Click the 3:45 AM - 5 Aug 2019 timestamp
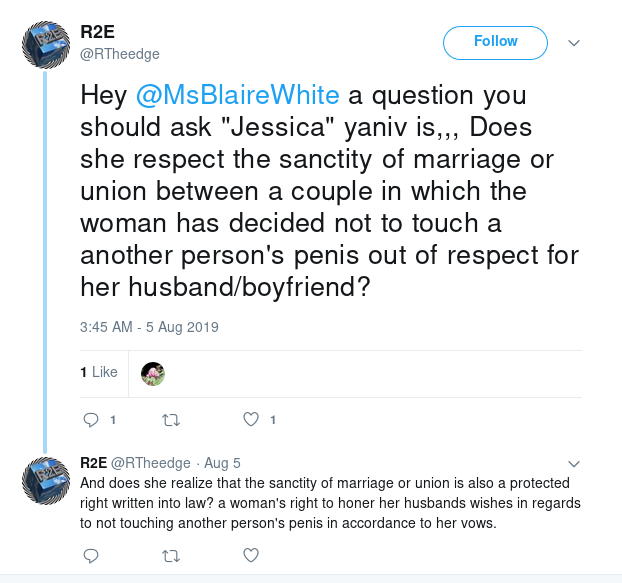The image size is (622, 583). pos(149,327)
